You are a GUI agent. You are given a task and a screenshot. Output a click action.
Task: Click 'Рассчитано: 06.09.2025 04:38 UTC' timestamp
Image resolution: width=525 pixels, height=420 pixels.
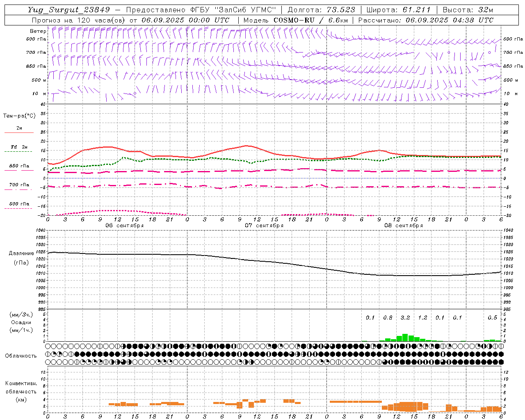tap(426, 20)
